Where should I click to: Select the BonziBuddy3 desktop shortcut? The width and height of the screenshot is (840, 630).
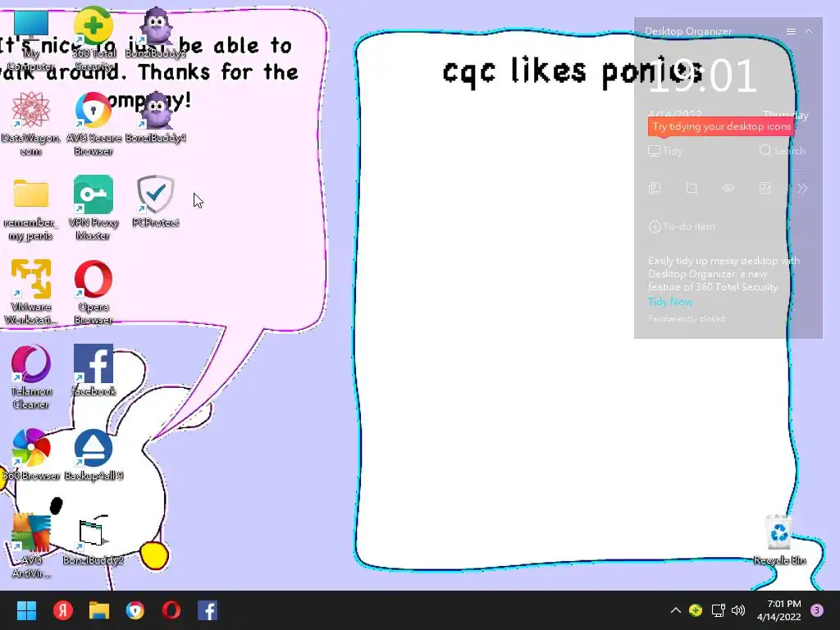(155, 33)
